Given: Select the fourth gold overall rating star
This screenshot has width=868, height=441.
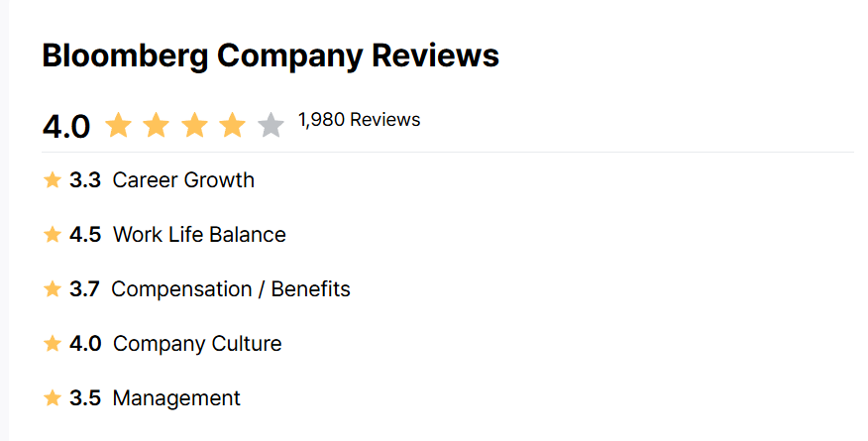Looking at the screenshot, I should click(233, 125).
